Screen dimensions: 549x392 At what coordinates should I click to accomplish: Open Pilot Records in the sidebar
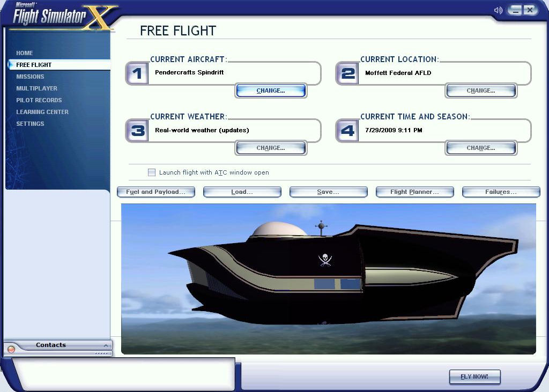[39, 100]
